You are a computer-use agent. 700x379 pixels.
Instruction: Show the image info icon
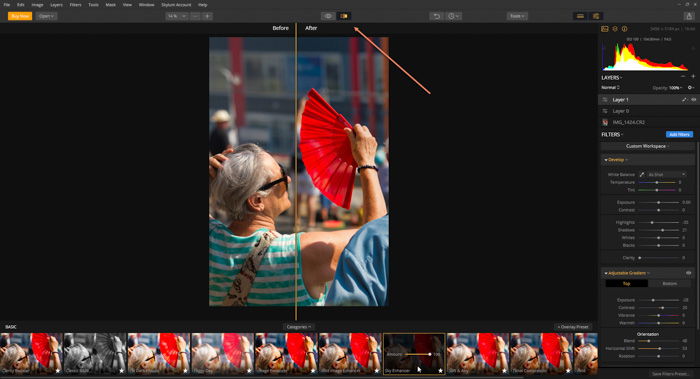[625, 29]
